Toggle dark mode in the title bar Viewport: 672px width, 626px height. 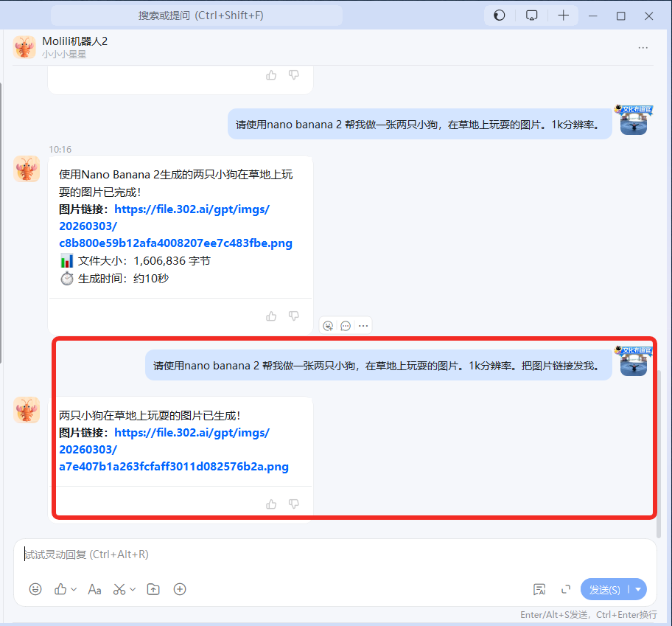click(x=499, y=15)
